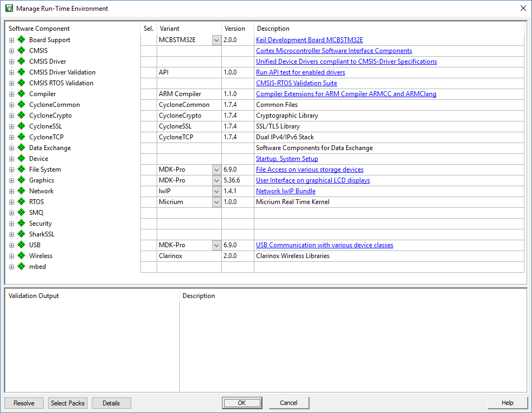The width and height of the screenshot is (532, 413).
Task: Open File Access on various storage devices link
Action: [309, 170]
